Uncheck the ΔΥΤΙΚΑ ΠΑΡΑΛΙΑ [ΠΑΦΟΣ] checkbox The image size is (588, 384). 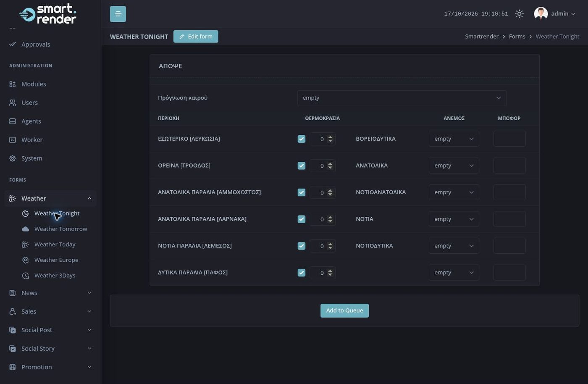tap(302, 273)
